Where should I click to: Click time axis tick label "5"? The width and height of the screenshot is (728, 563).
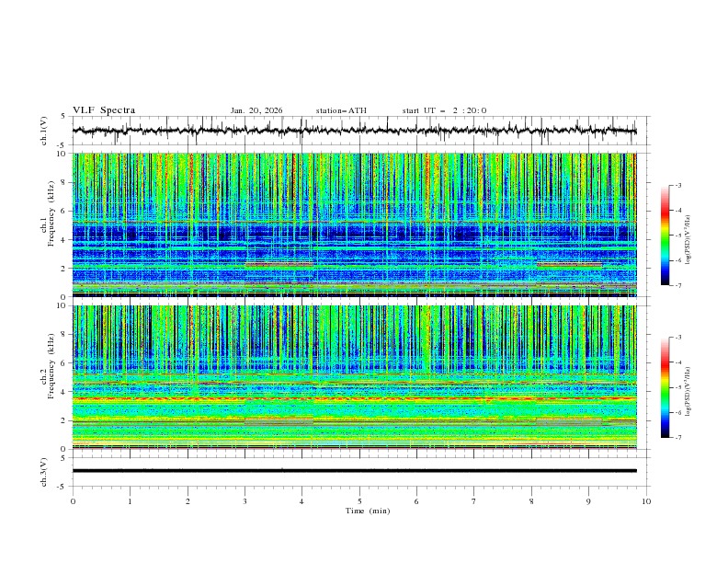coord(359,501)
